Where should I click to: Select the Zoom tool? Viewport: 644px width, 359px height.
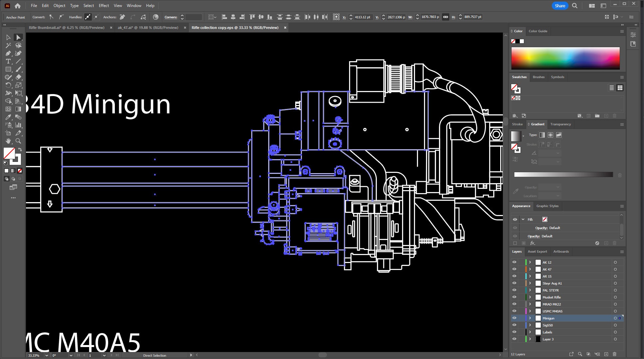[18, 141]
